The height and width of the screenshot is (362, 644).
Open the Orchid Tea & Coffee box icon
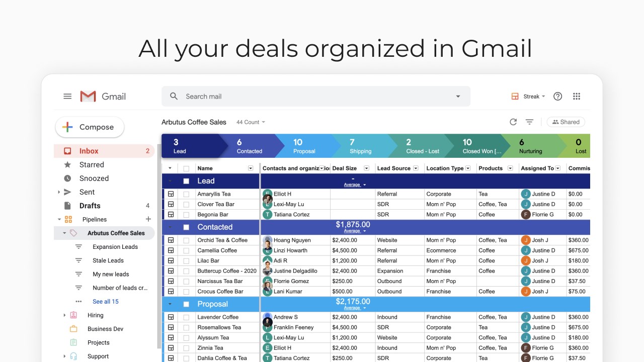click(x=171, y=240)
